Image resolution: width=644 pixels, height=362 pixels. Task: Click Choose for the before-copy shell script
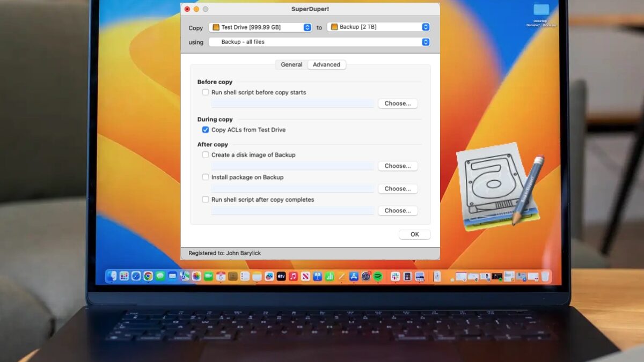[x=398, y=104]
